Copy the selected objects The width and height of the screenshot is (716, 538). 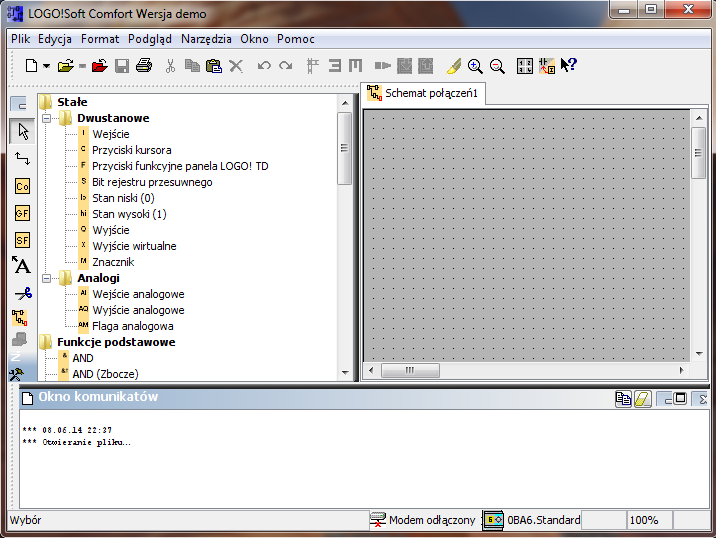pyautogui.click(x=192, y=66)
